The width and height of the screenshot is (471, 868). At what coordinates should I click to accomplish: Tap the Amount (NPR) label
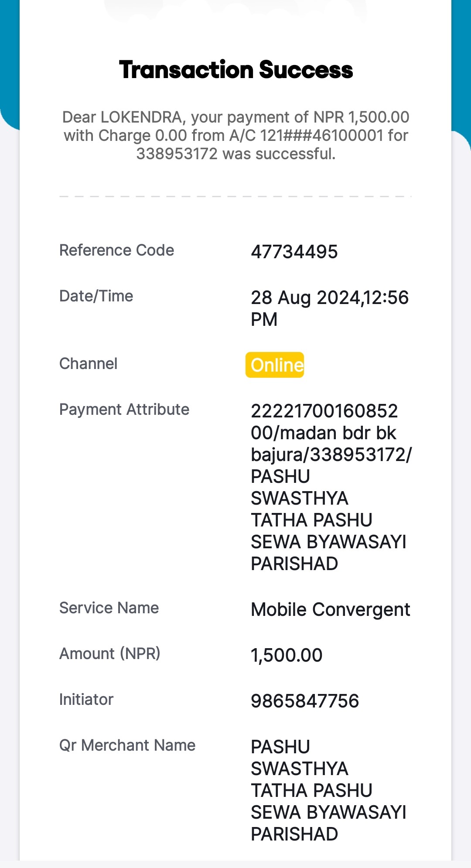pyautogui.click(x=110, y=654)
